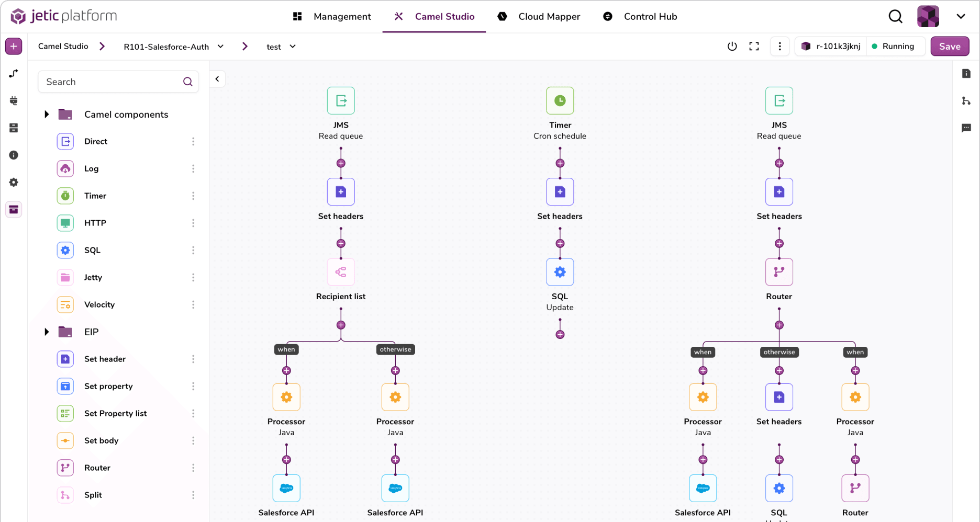The width and height of the screenshot is (980, 522).
Task: Select the Timer component in sidebar
Action: pos(95,196)
